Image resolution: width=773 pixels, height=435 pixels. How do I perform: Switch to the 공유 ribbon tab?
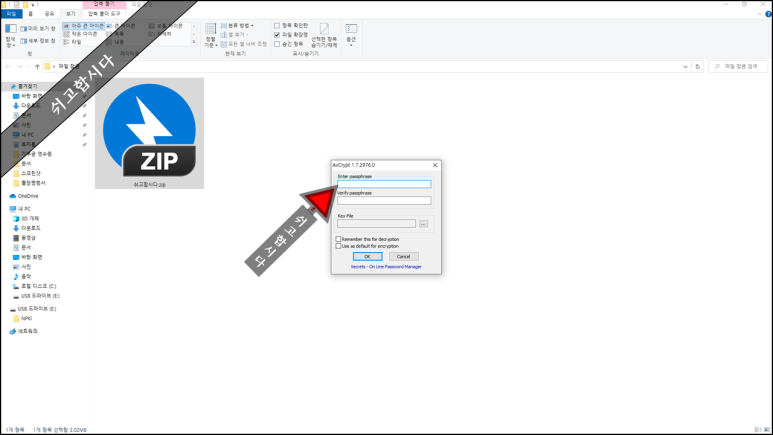click(49, 14)
